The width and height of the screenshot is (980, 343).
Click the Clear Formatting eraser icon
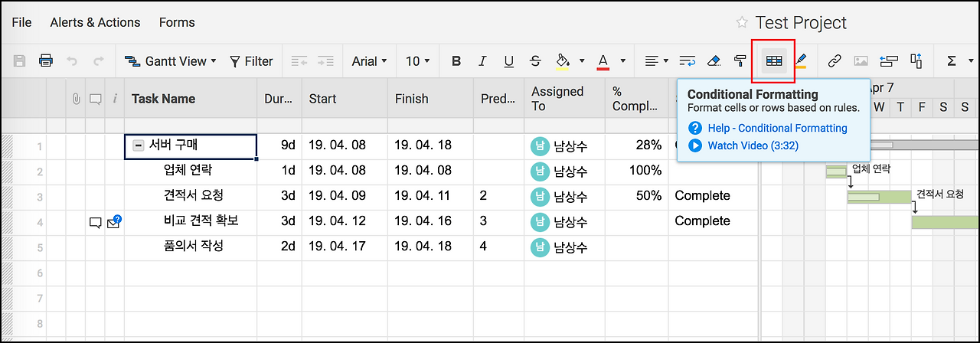point(714,61)
